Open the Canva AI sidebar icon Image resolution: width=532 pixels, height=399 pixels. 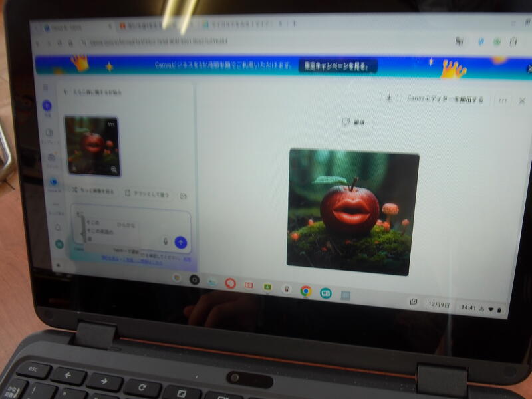[53, 182]
